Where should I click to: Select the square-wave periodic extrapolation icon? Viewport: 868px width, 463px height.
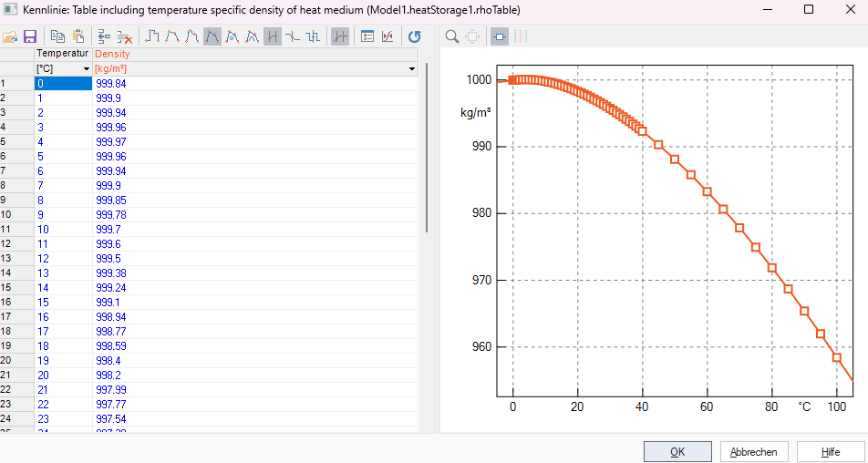tap(313, 36)
